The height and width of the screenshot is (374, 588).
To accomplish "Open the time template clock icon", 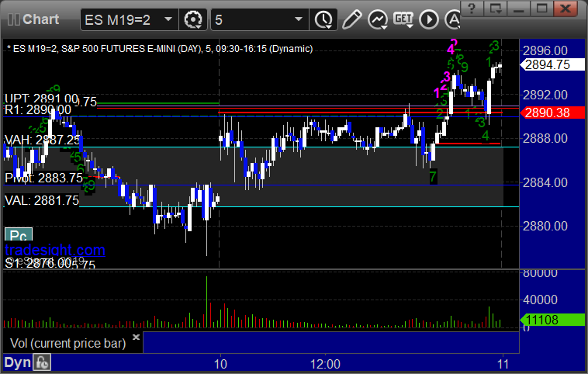I will (323, 19).
